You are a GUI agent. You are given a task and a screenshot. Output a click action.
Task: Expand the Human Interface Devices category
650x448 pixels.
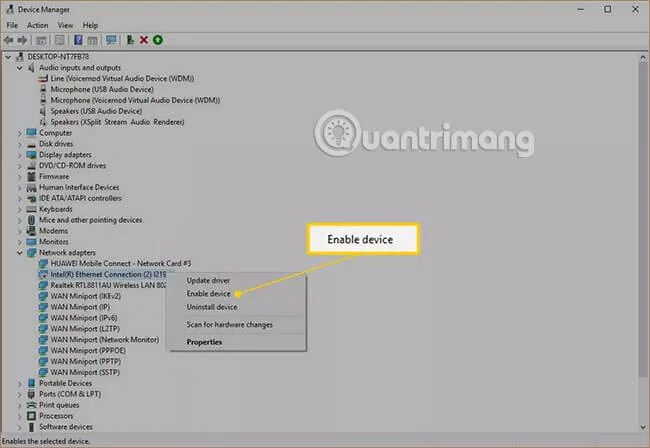tap(19, 188)
